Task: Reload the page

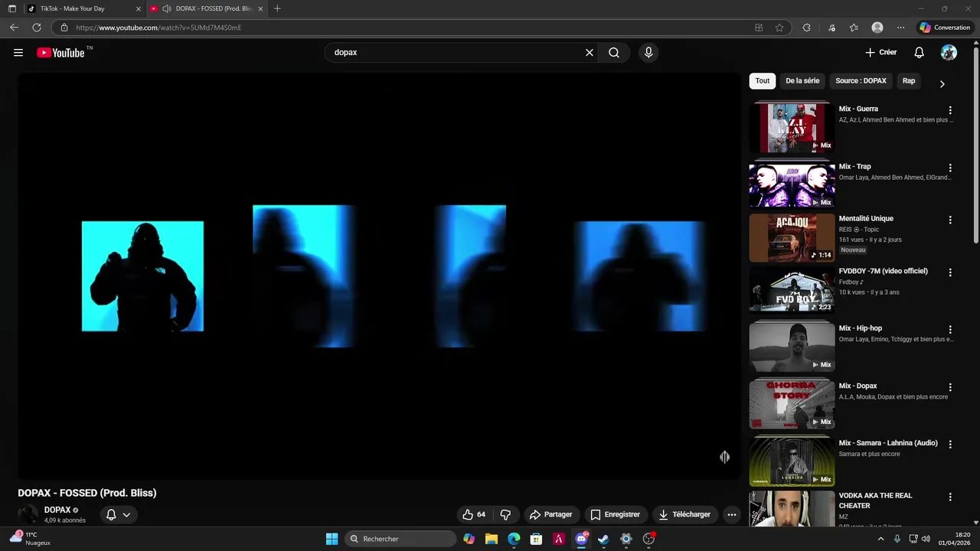Action: 37,28
